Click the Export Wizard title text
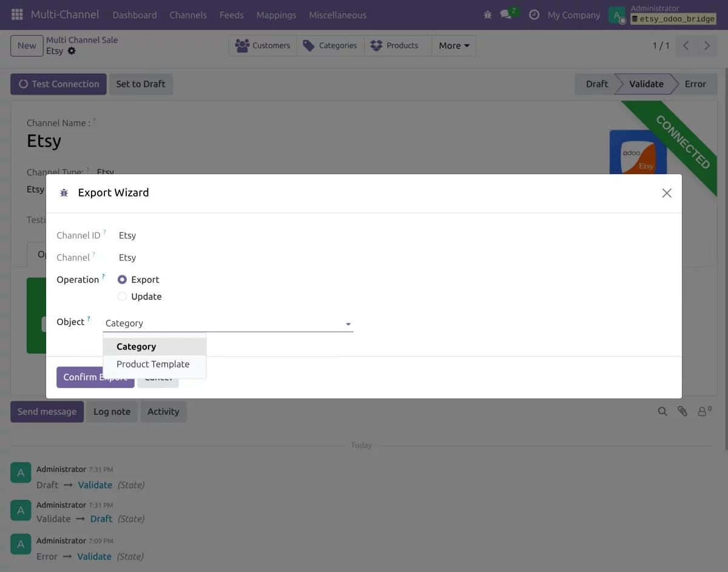 [x=113, y=193]
